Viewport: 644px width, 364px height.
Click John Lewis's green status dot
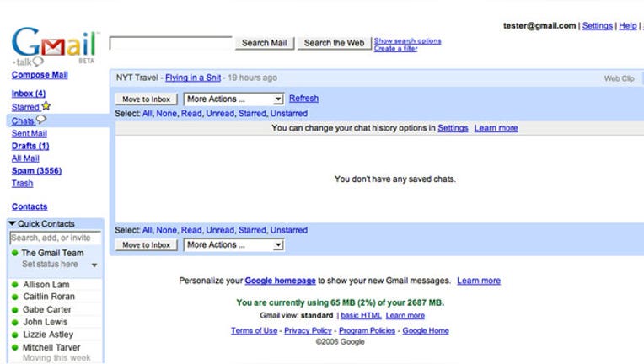(15, 322)
